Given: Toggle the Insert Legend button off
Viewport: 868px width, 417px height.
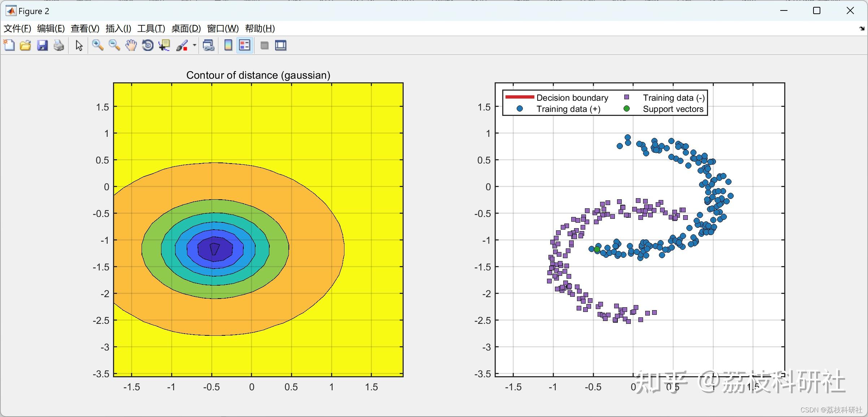Looking at the screenshot, I should point(245,45).
